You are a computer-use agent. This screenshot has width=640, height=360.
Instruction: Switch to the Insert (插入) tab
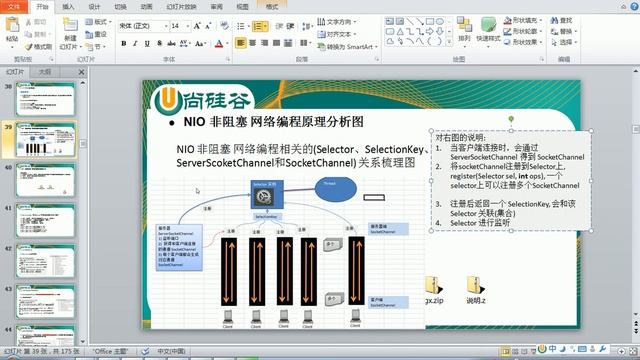pyautogui.click(x=68, y=7)
